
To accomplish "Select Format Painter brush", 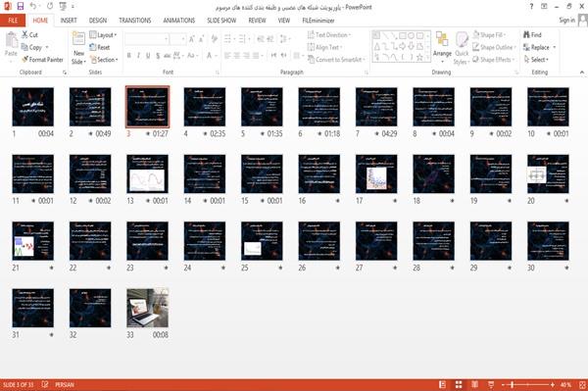I will [x=42, y=60].
